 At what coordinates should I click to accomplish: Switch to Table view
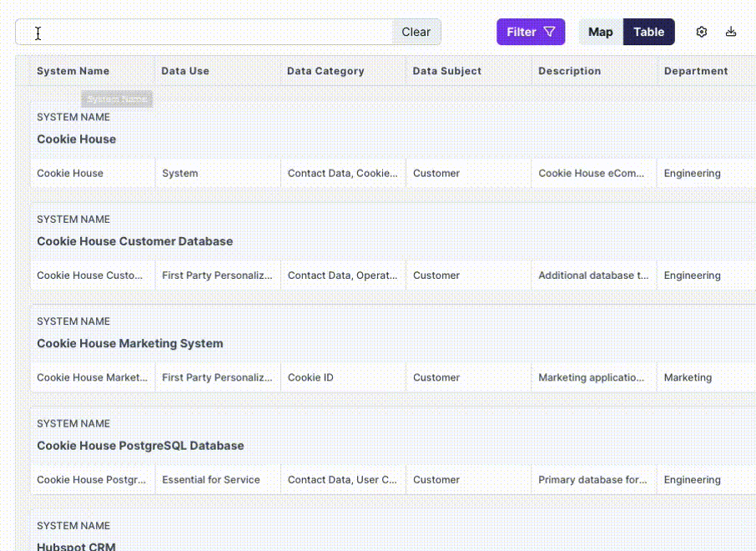tap(649, 32)
